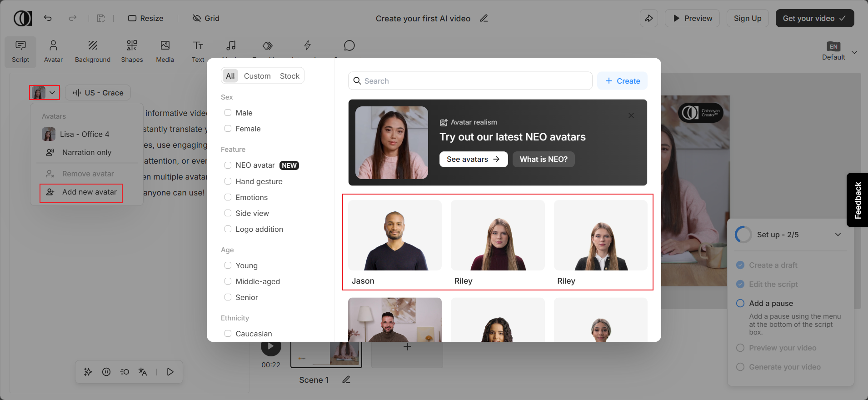The width and height of the screenshot is (868, 400).
Task: Click into the avatar Search field
Action: click(470, 81)
